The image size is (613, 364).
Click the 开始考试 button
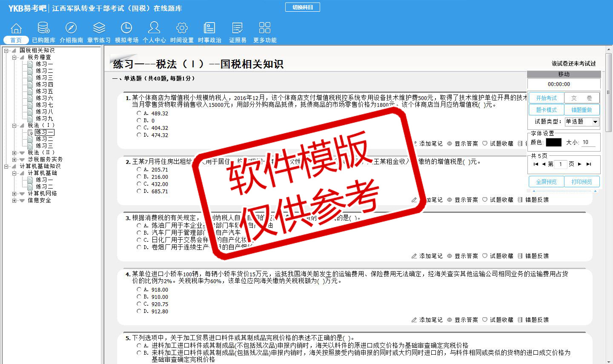click(x=546, y=98)
